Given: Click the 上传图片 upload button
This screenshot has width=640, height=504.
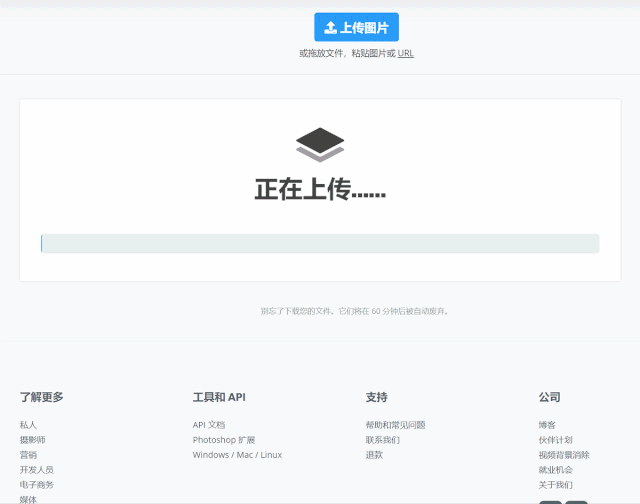Looking at the screenshot, I should tap(356, 27).
